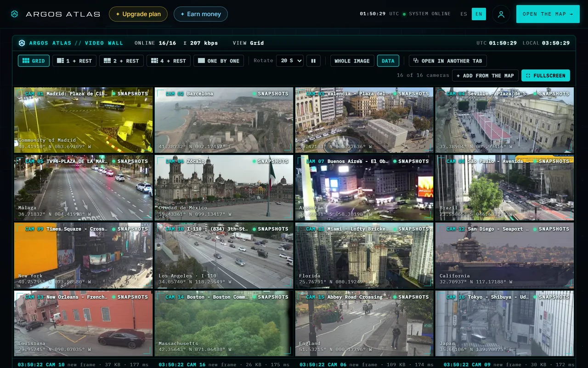Switch to the 2 + Rest layout
The height and width of the screenshot is (368, 588).
122,61
